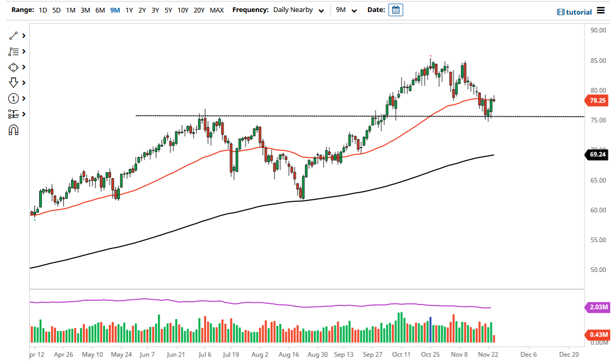Toggle the magnet snap tool
The height and width of the screenshot is (364, 616).
pyautogui.click(x=14, y=130)
